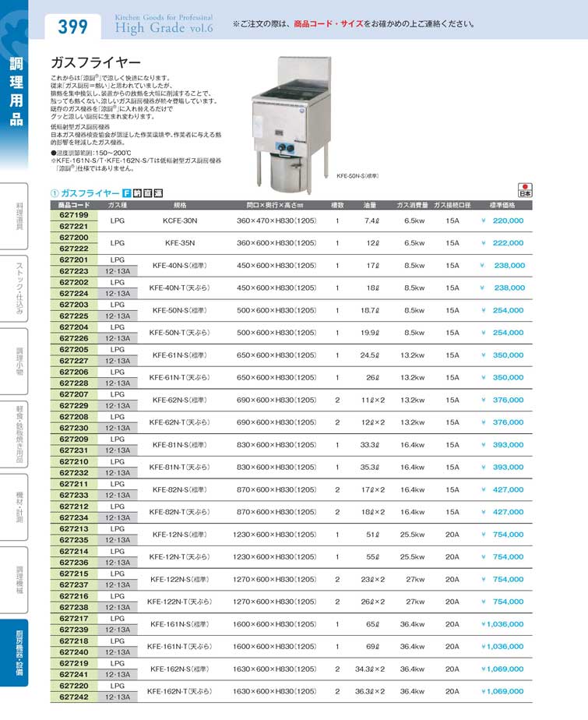Click the Japan flag 日本 origin icon

coord(525,190)
